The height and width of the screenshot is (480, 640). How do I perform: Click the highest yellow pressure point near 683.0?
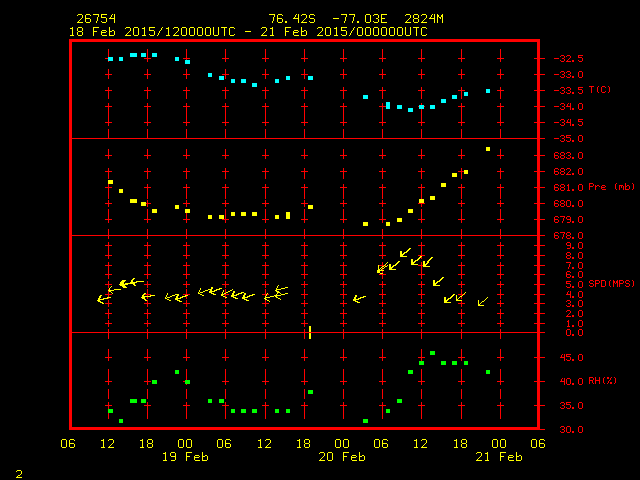[x=488, y=149]
